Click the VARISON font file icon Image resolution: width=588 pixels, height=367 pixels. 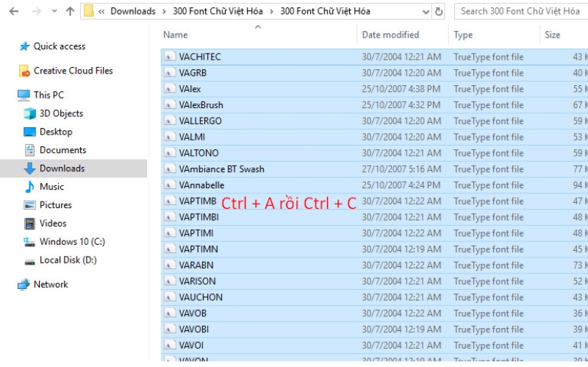coord(170,282)
